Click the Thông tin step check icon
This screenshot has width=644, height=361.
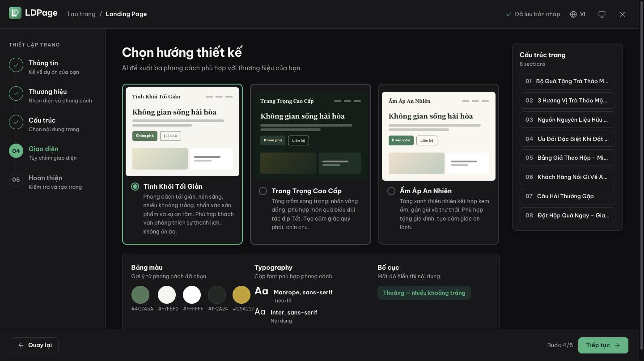pos(16,65)
